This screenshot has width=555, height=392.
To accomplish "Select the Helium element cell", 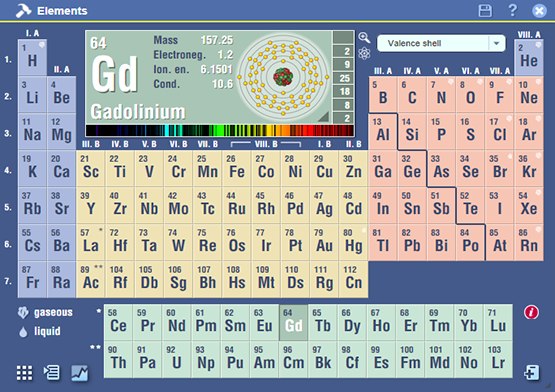I will pyautogui.click(x=529, y=58).
